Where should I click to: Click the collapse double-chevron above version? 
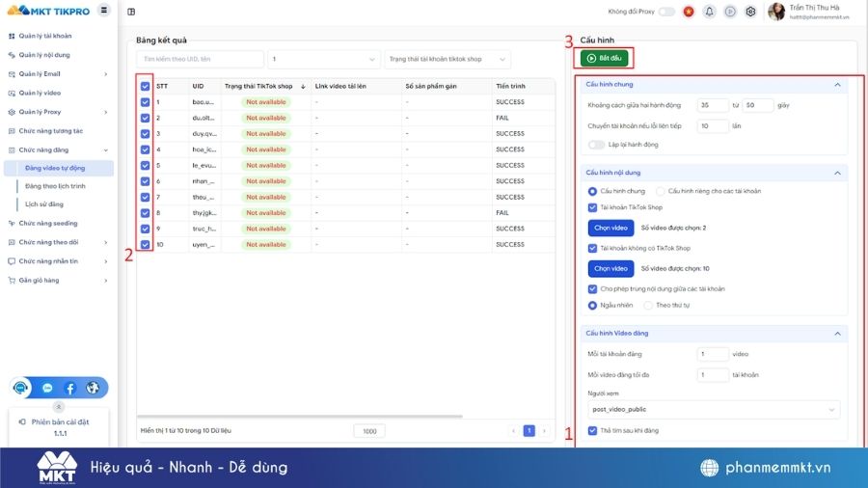(x=59, y=407)
